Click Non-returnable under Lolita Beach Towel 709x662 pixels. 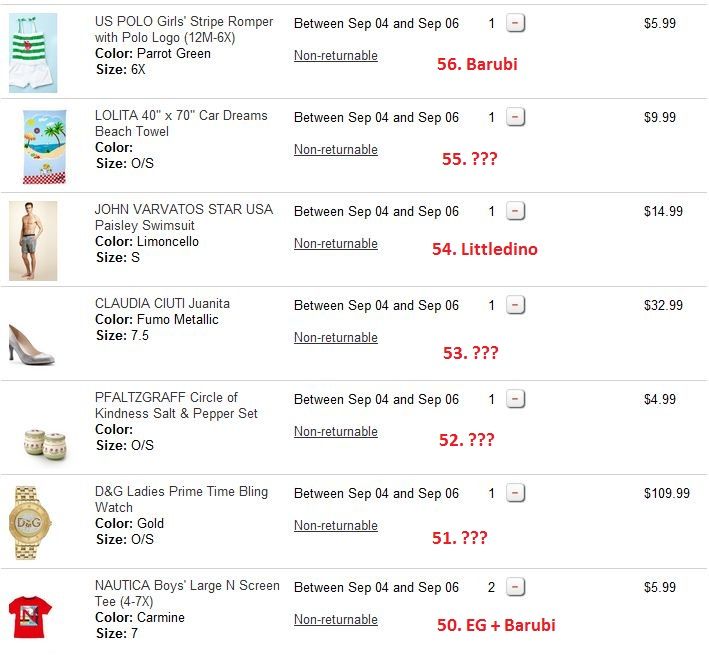pyautogui.click(x=335, y=150)
